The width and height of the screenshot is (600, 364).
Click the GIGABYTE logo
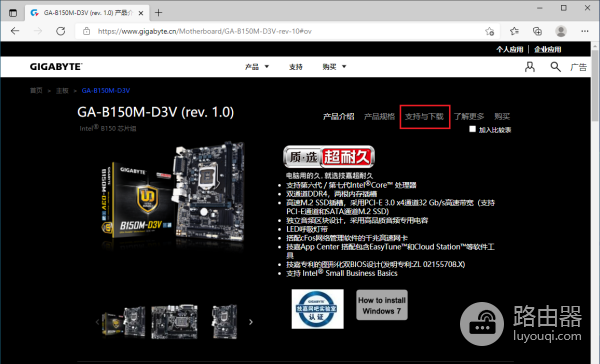click(x=56, y=67)
